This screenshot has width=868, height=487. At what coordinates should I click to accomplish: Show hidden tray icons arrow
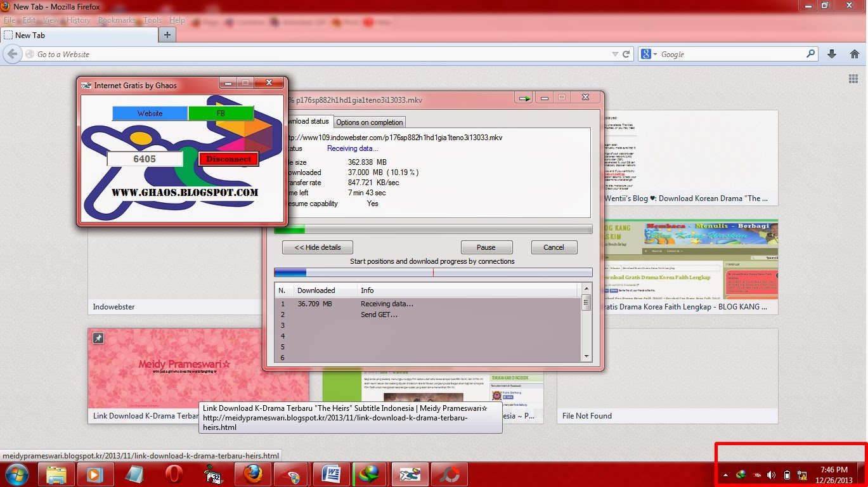pyautogui.click(x=726, y=475)
